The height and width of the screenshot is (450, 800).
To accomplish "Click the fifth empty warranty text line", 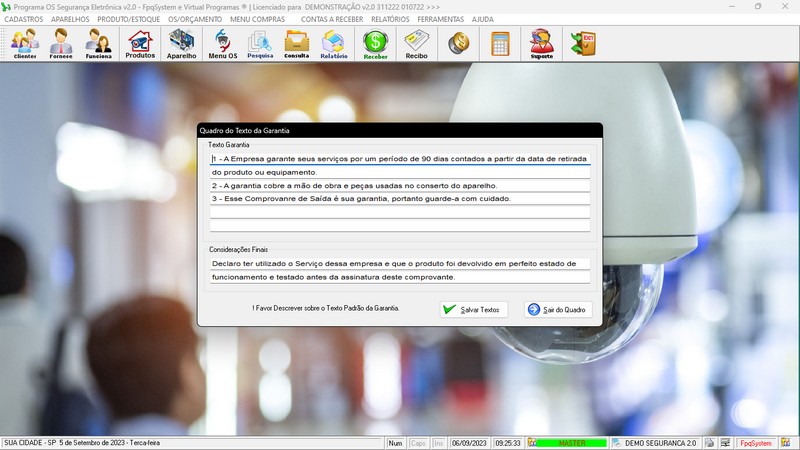I will (400, 212).
